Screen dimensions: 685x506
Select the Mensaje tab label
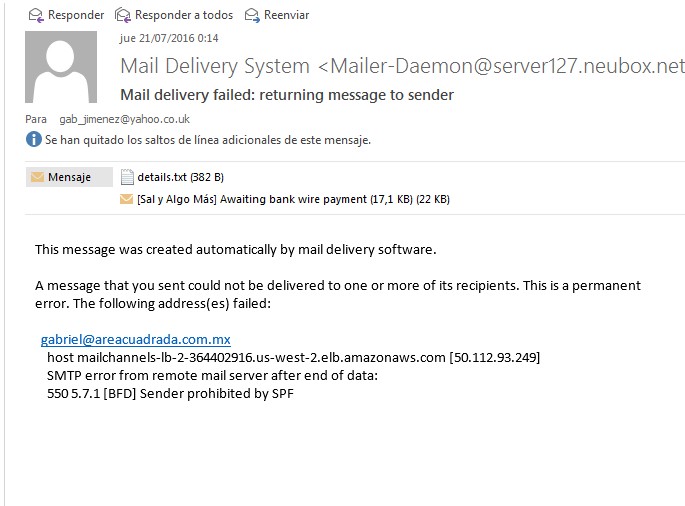(69, 177)
